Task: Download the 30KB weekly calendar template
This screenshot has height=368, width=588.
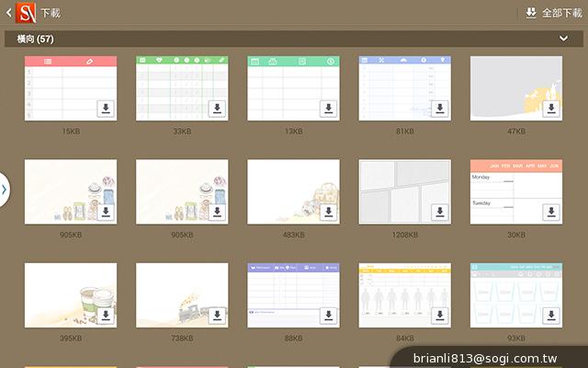Action: click(x=550, y=213)
